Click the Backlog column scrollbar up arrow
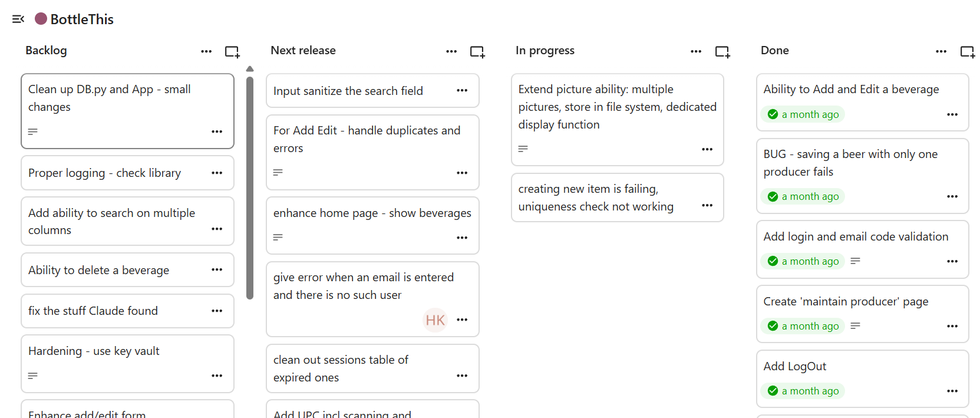This screenshot has width=980, height=418. coord(250,69)
